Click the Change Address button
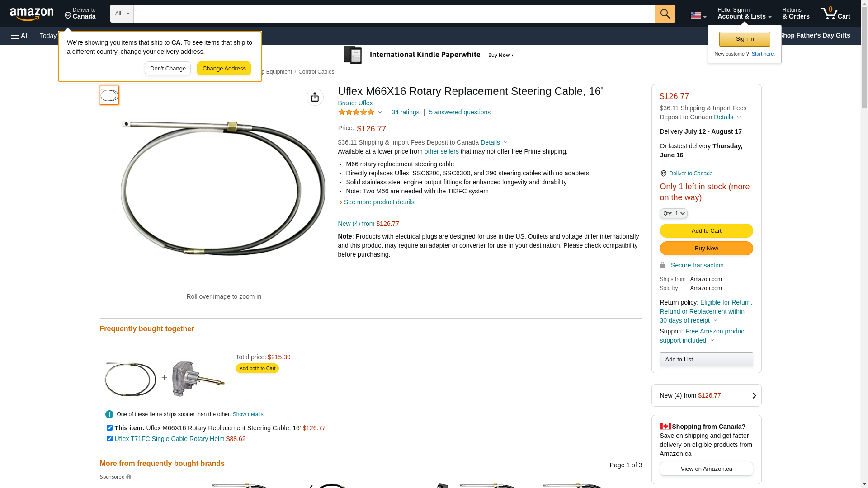Viewport: 868px width, 488px height. point(224,69)
